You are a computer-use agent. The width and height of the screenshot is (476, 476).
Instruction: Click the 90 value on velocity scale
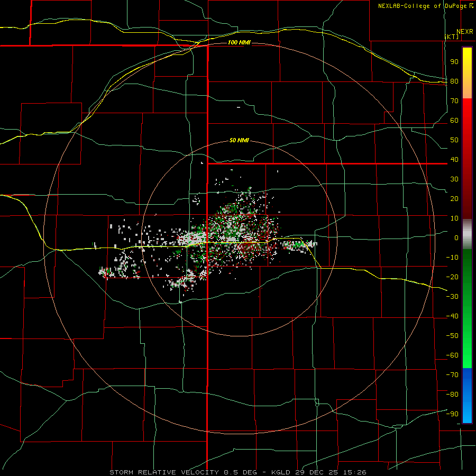(x=454, y=62)
